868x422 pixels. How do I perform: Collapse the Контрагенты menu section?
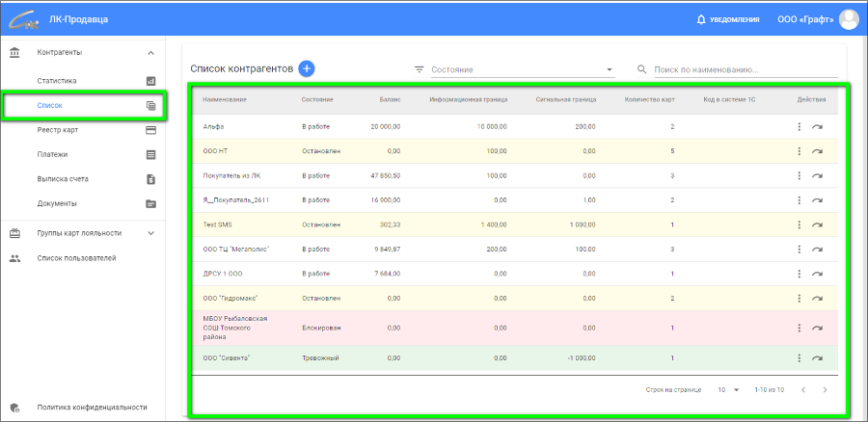pos(150,52)
